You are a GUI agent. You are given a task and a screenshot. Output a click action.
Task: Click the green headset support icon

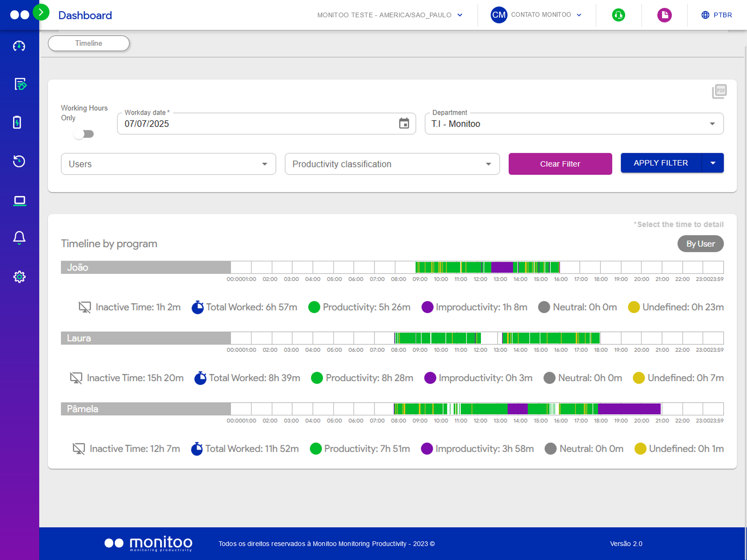pyautogui.click(x=619, y=15)
